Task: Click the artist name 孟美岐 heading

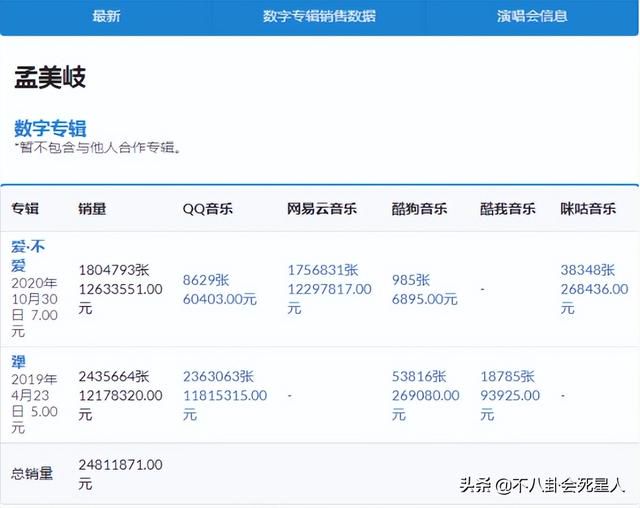Action: [x=50, y=78]
